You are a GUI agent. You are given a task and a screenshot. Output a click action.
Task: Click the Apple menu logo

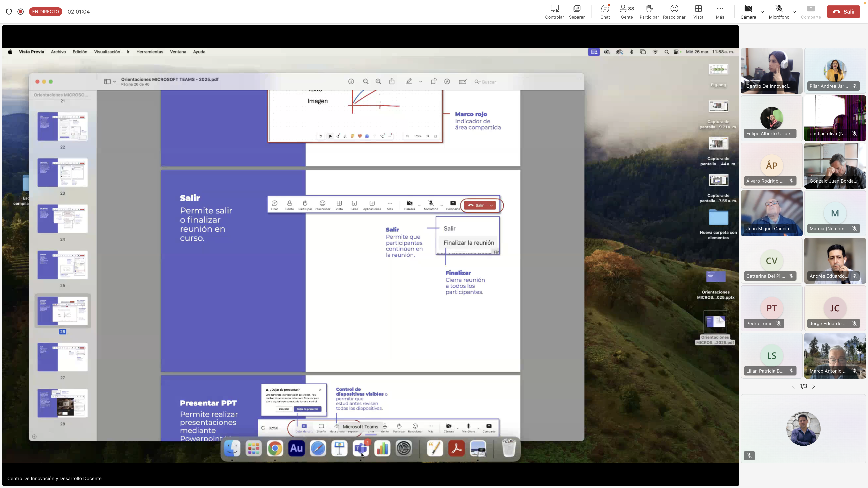click(10, 52)
